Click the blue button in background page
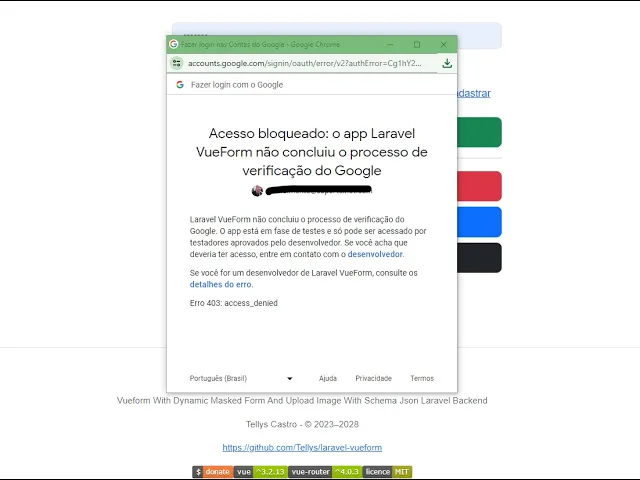Viewport: 640px width, 480px height. [x=480, y=222]
